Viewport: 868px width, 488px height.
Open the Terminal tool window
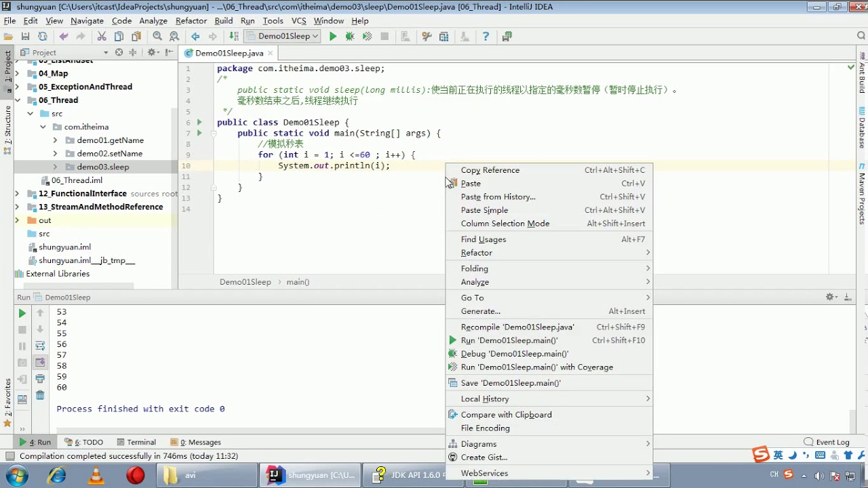tap(136, 442)
